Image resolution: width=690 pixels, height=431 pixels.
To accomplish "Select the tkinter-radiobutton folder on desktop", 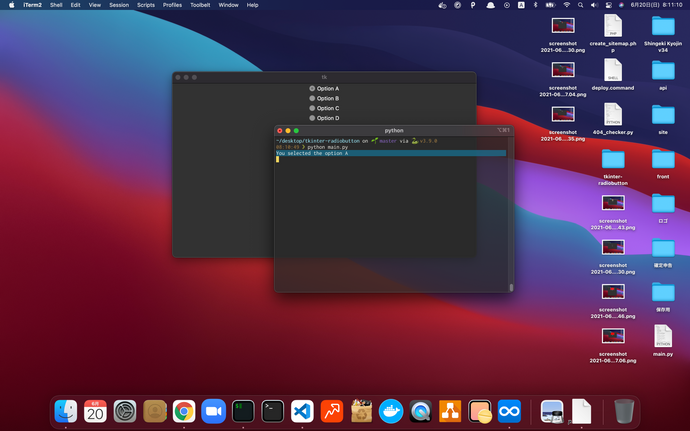I will 613,159.
